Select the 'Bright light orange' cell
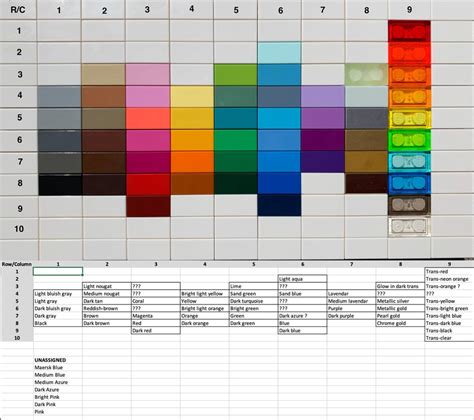 point(205,308)
